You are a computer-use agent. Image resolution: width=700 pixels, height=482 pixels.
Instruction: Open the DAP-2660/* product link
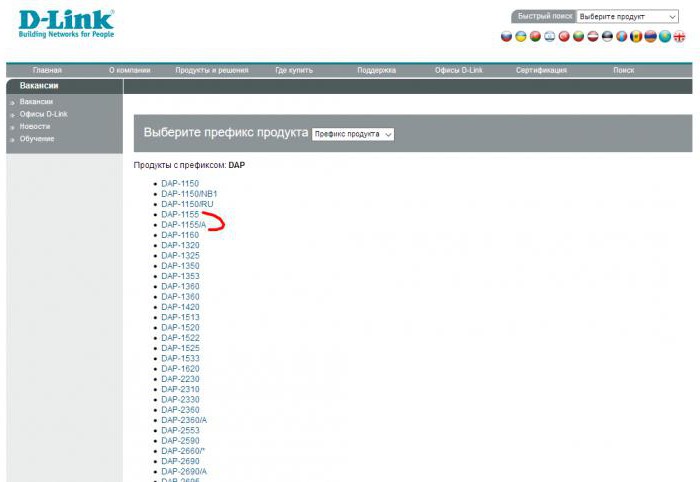[183, 451]
